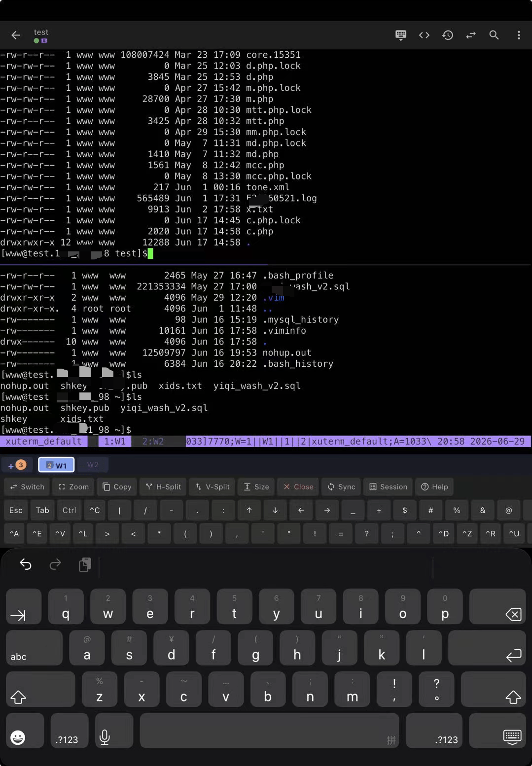Tap the question mark key

[x=436, y=689]
